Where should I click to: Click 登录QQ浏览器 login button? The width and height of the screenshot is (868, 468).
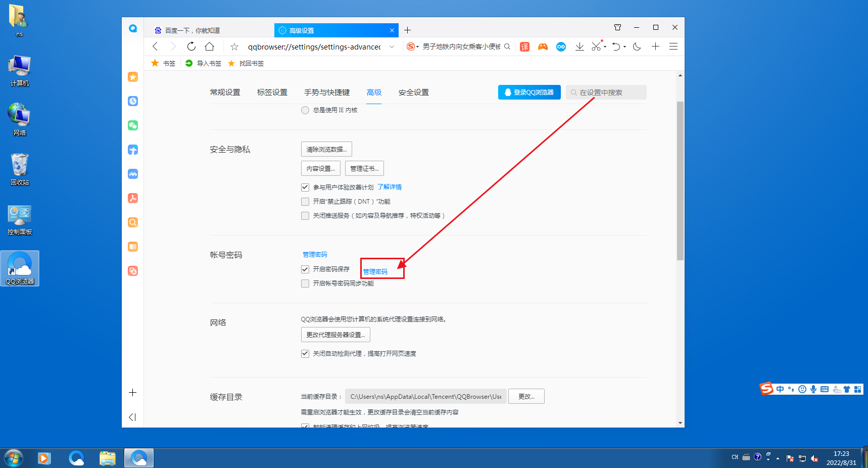(529, 92)
